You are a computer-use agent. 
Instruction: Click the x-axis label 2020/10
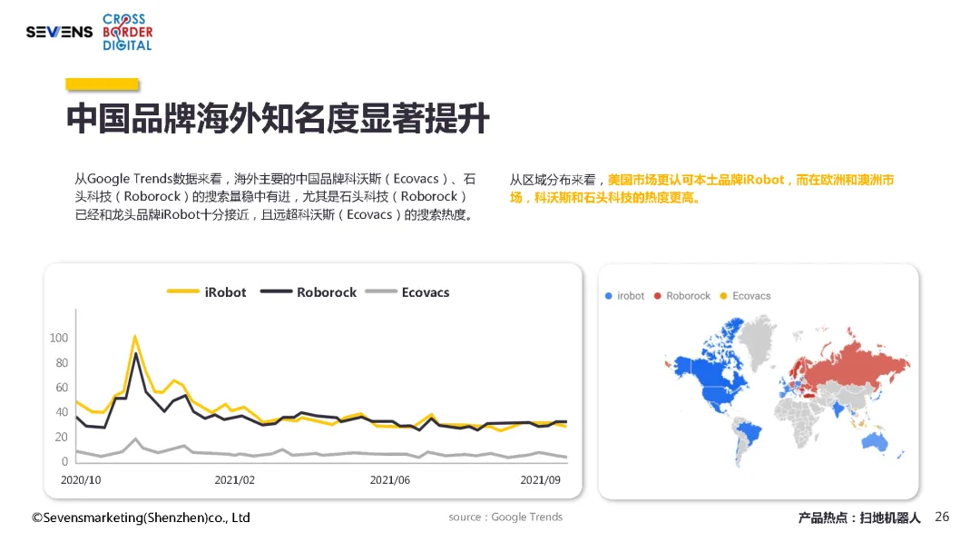81,480
